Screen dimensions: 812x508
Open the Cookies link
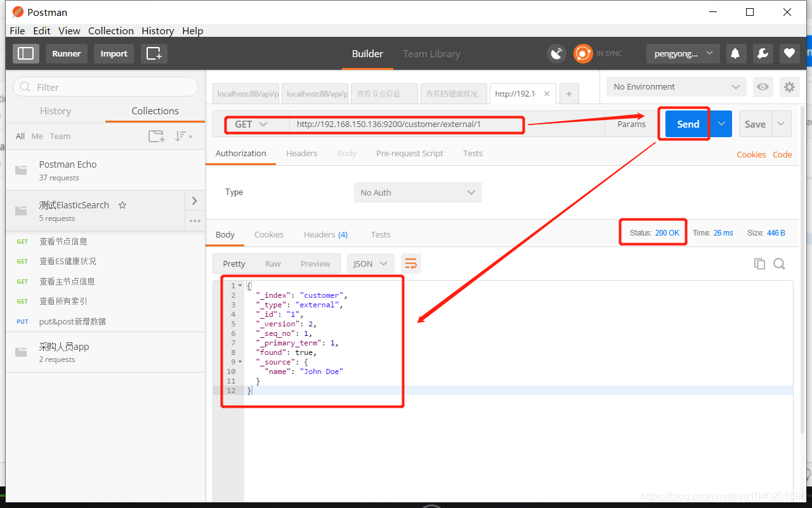(x=751, y=154)
